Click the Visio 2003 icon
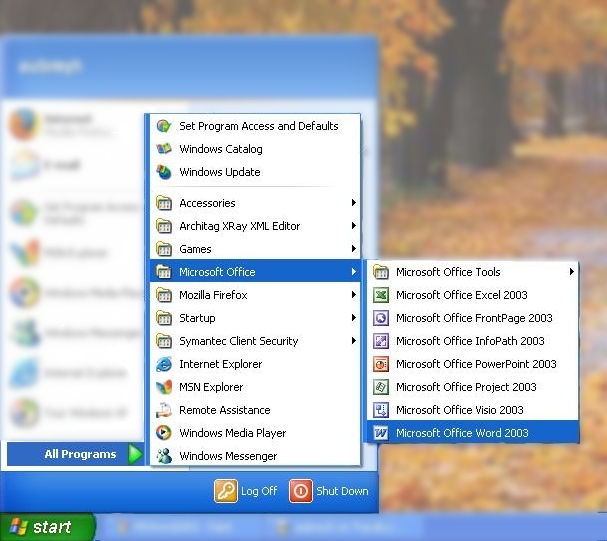The height and width of the screenshot is (541, 607). point(381,410)
